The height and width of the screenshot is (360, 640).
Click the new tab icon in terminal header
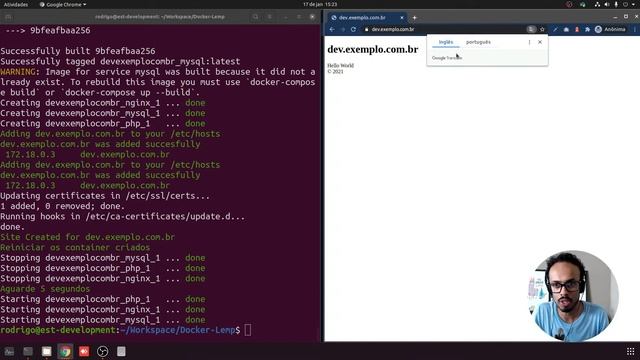pos(8,17)
